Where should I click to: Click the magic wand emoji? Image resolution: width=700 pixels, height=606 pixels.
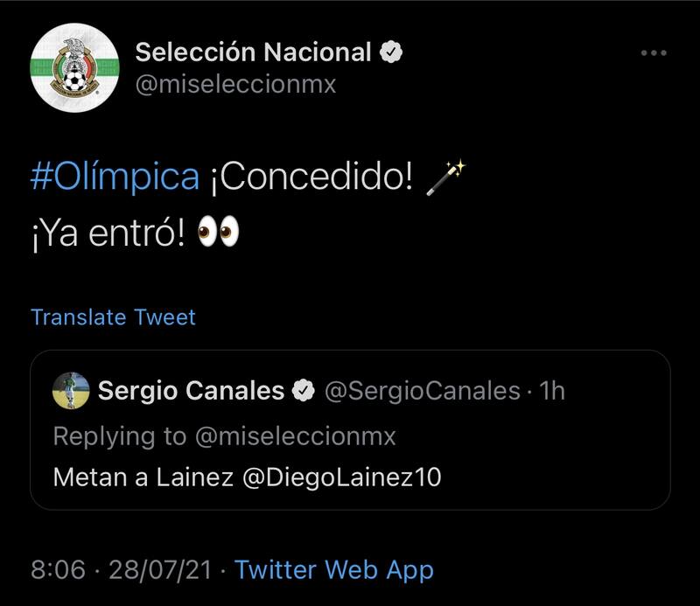click(x=446, y=178)
